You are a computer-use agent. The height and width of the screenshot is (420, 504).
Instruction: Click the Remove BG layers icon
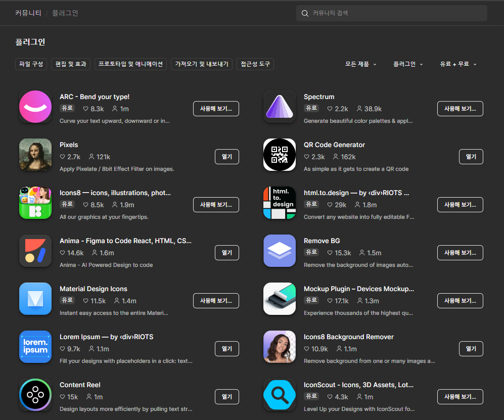pyautogui.click(x=280, y=251)
